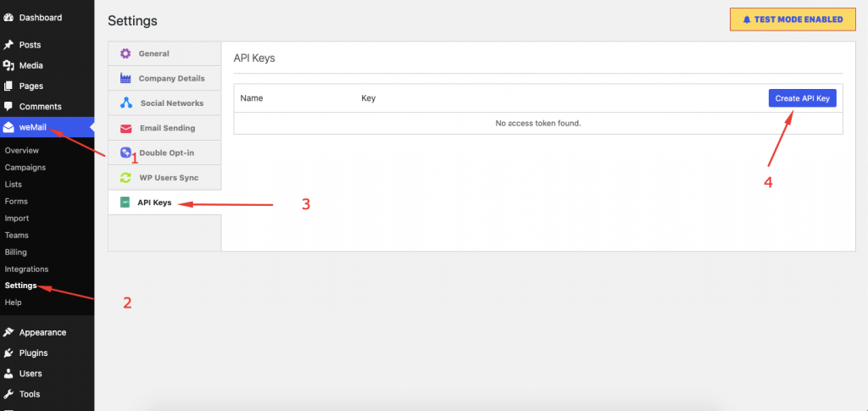
Task: Click the green API Keys document icon
Action: point(125,203)
